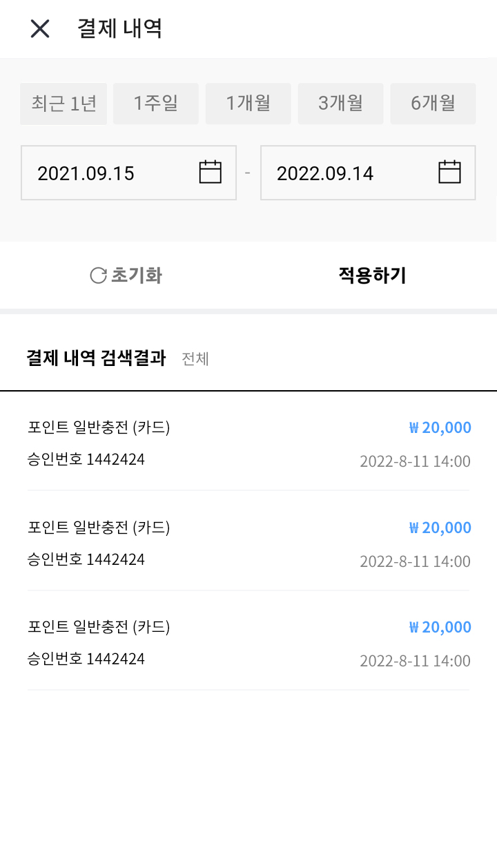Tap the first ₩20,000 amount
Viewport: 497px width, 868px height.
[440, 428]
